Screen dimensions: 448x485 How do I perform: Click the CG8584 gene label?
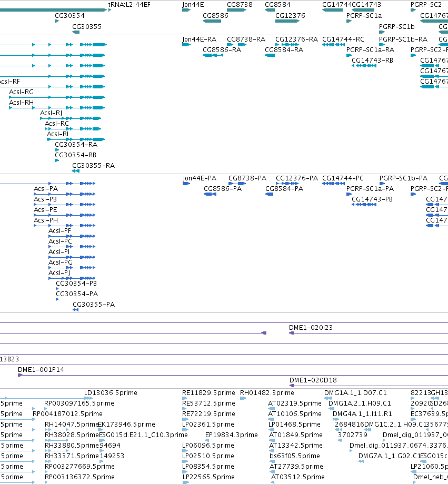point(277,5)
